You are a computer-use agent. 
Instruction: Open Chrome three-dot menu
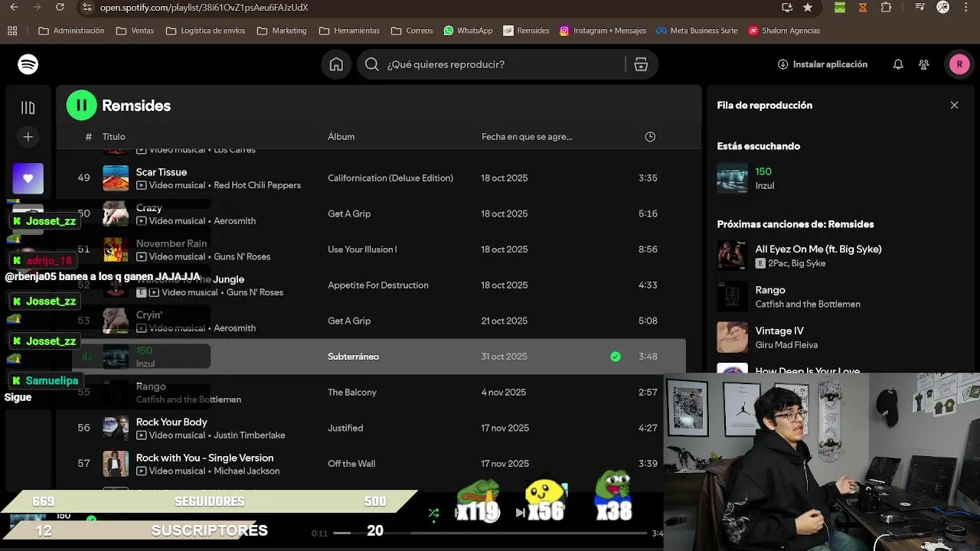(x=967, y=8)
